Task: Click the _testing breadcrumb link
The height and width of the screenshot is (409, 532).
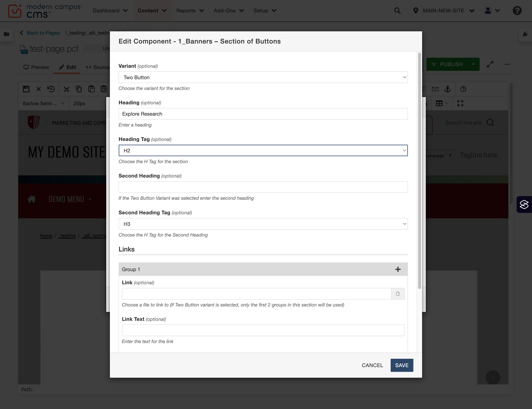Action: click(67, 236)
